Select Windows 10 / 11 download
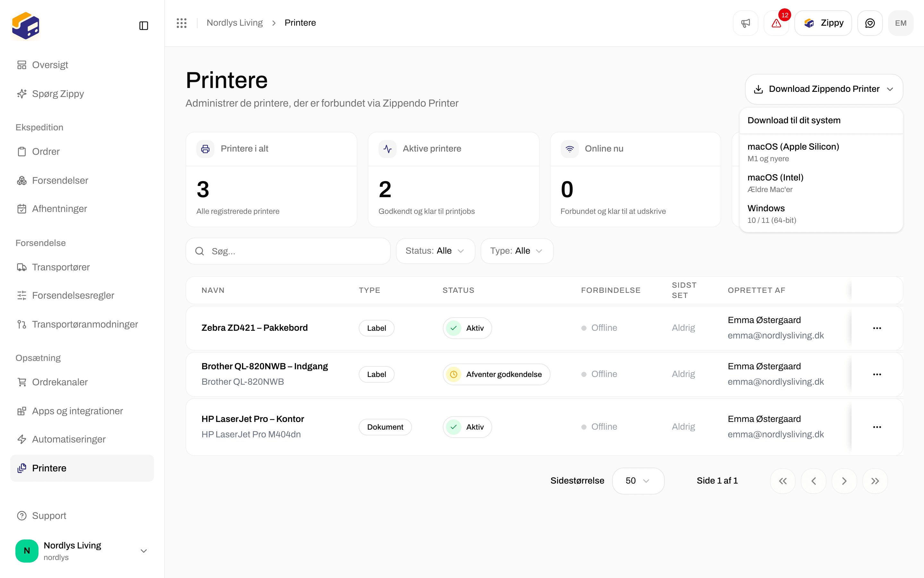924x578 pixels. click(821, 214)
